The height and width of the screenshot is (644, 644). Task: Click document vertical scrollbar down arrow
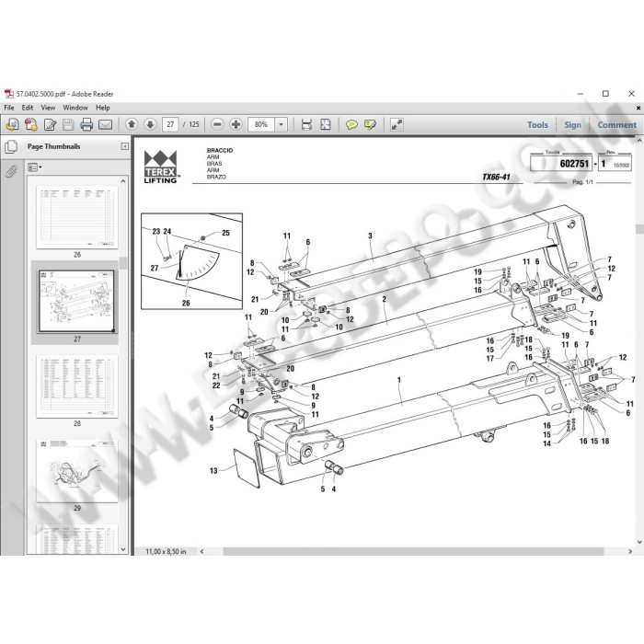click(x=639, y=542)
